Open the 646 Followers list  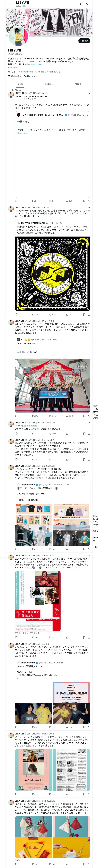tap(30, 76)
